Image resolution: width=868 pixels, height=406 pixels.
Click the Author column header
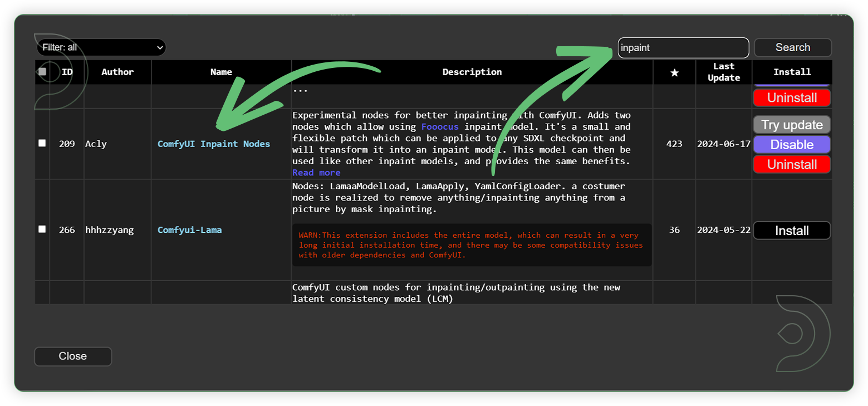(x=117, y=72)
